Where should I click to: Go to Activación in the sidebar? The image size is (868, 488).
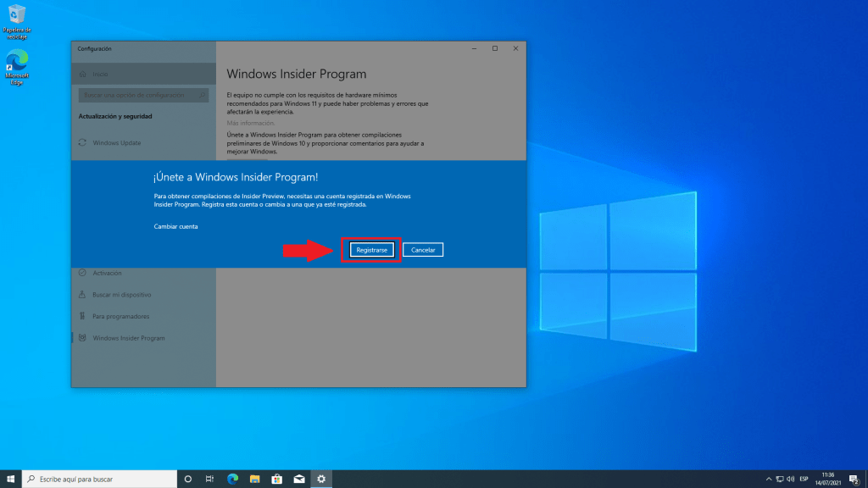(107, 273)
